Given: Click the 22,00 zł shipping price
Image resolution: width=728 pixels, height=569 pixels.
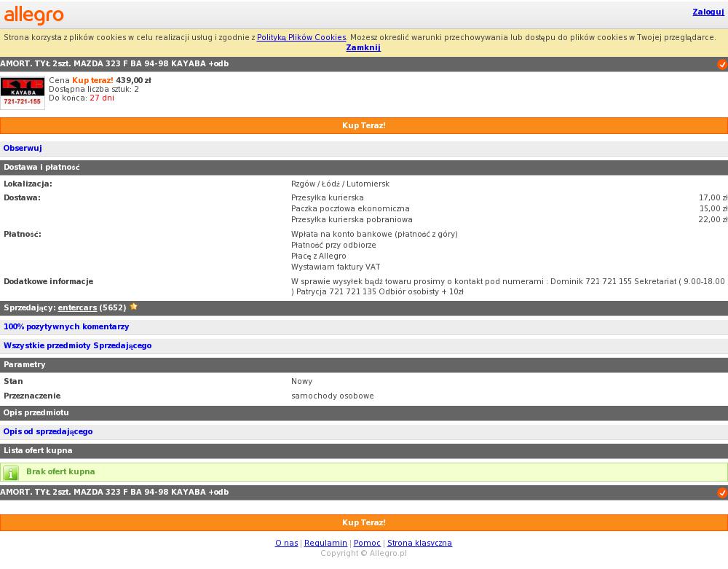Looking at the screenshot, I should pos(713,220).
